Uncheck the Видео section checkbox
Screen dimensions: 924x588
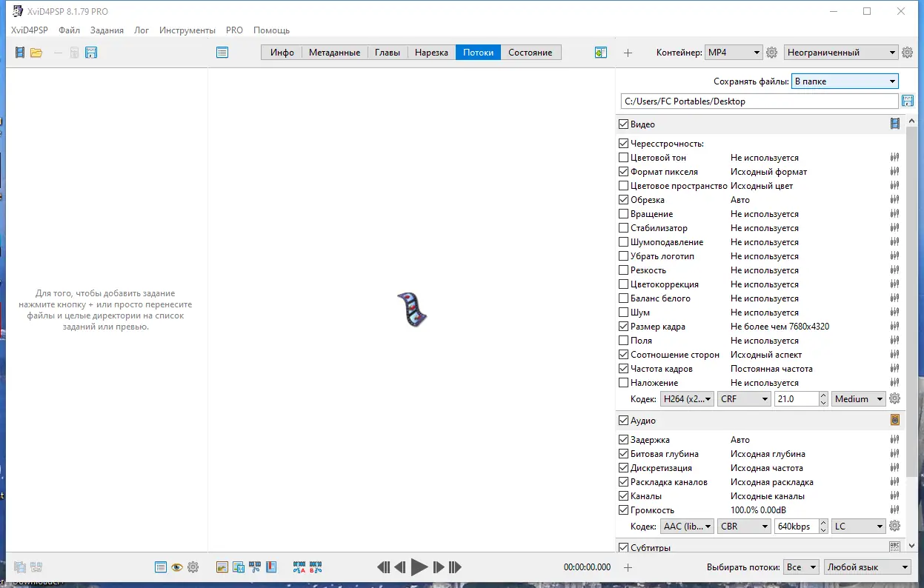click(623, 124)
